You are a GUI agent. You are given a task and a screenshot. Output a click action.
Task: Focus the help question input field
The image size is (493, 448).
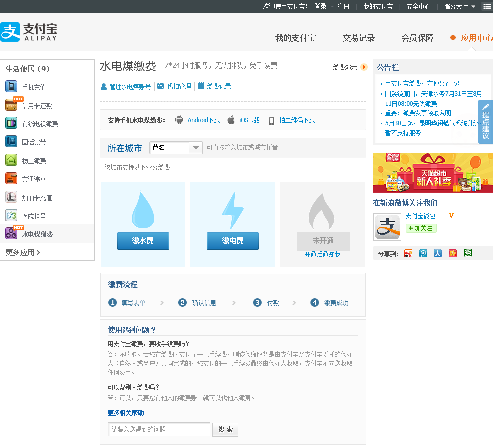(x=159, y=429)
